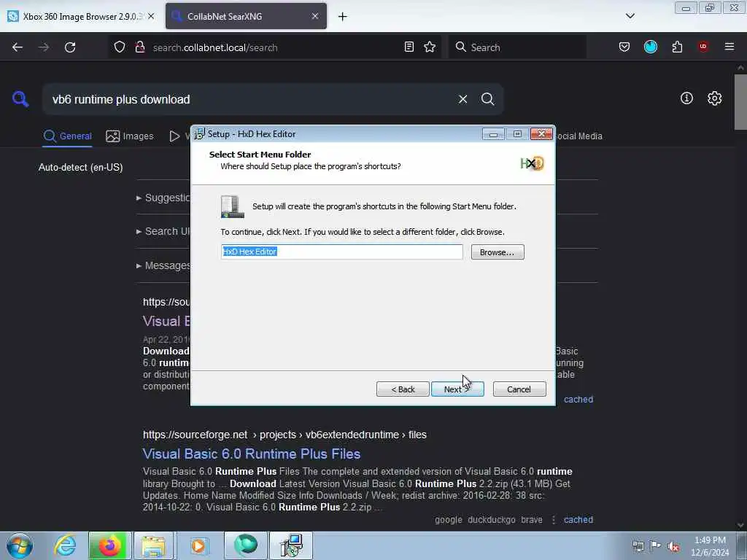Viewport: 747px width, 560px height.
Task: Open the Extensions puzzle icon
Action: [x=677, y=47]
